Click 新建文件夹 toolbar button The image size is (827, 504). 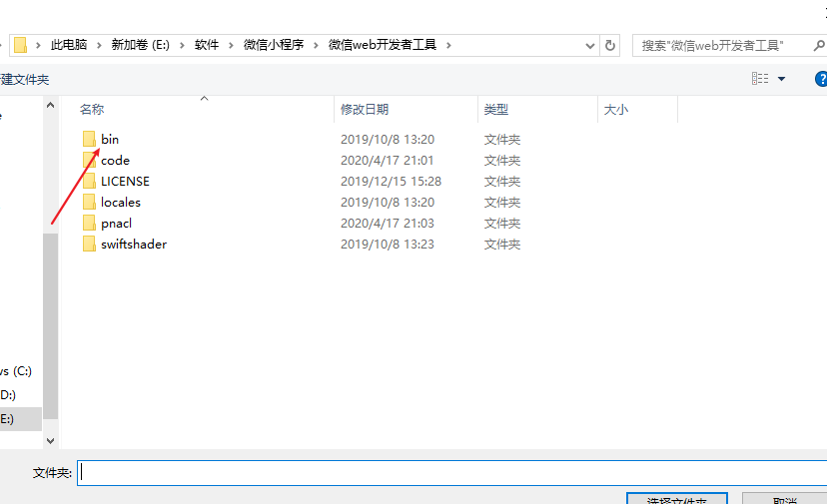point(24,80)
